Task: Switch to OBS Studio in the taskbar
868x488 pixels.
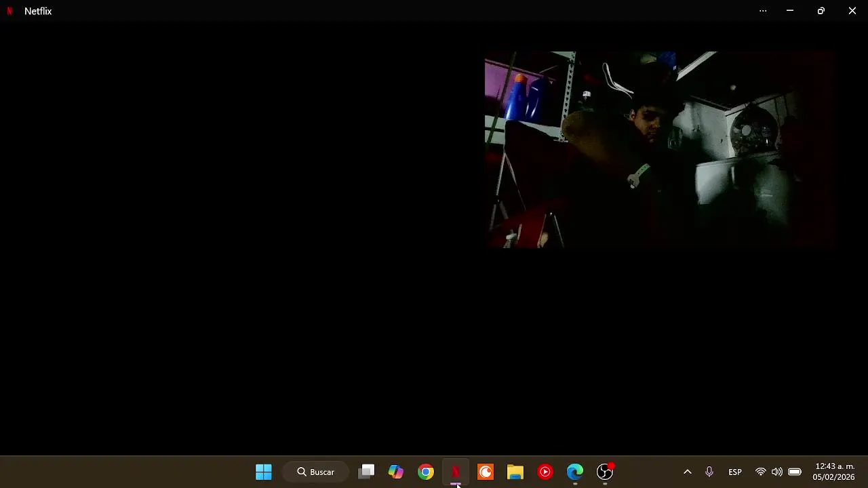Action: click(605, 472)
